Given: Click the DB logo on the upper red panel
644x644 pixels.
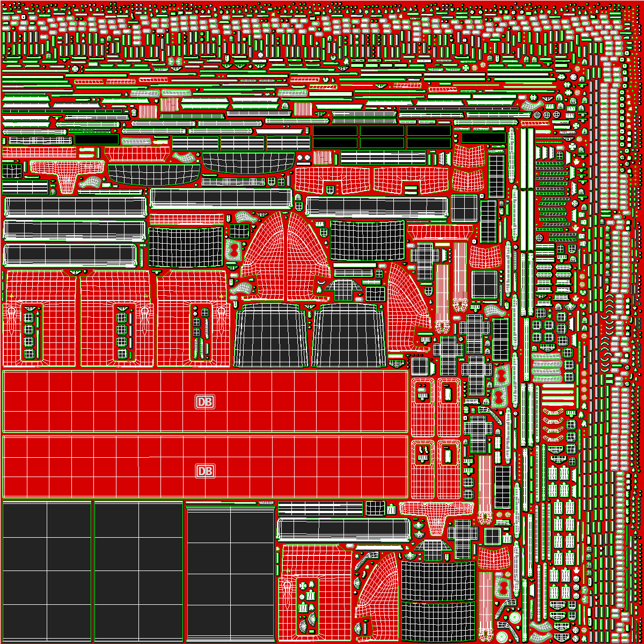Looking at the screenshot, I should [x=205, y=402].
